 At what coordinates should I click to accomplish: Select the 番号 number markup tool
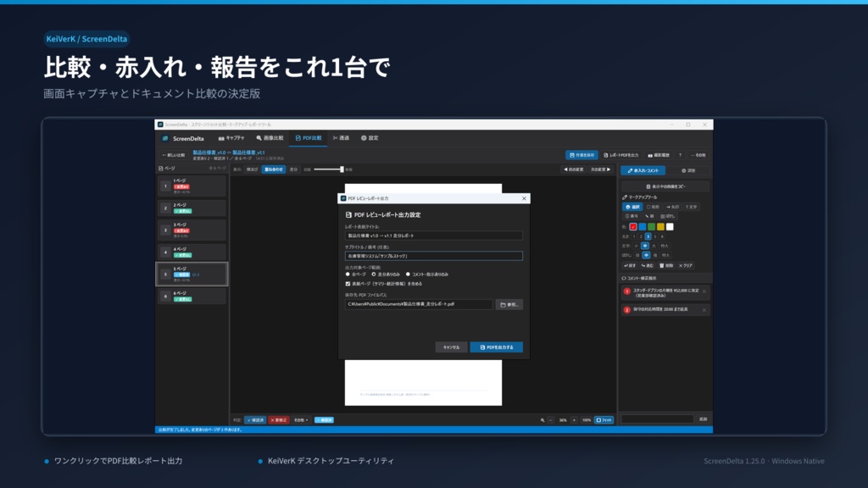(632, 216)
